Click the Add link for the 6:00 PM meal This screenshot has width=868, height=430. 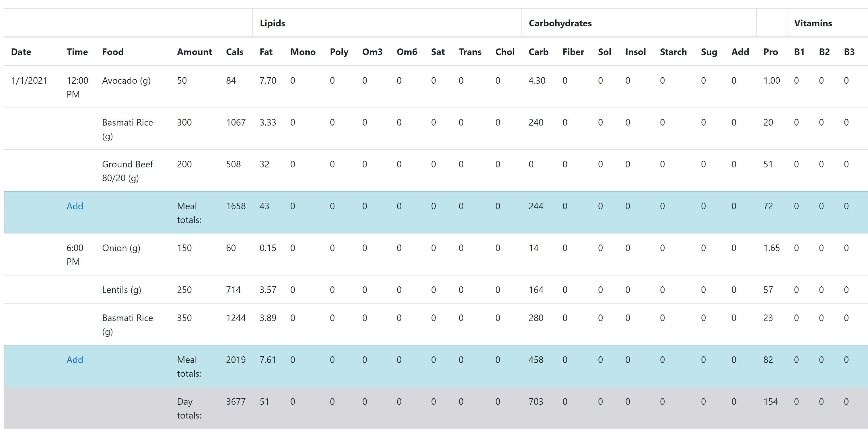pos(75,360)
